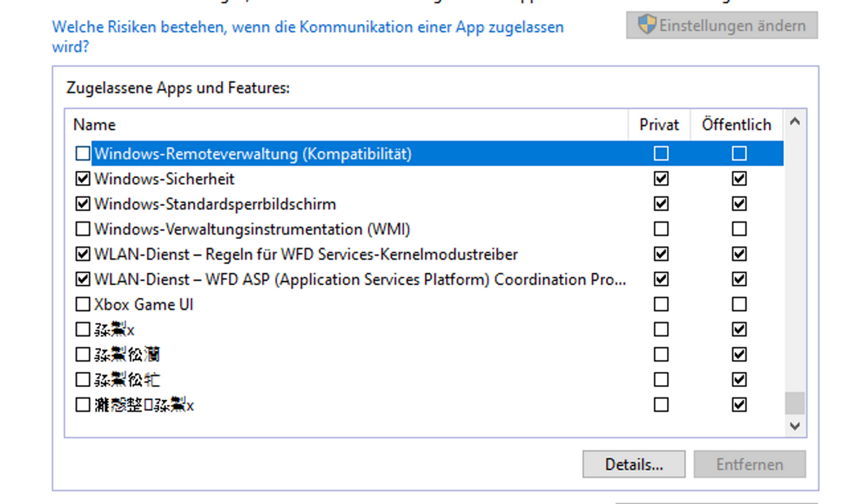Click the Öffentlich column header

tap(736, 125)
